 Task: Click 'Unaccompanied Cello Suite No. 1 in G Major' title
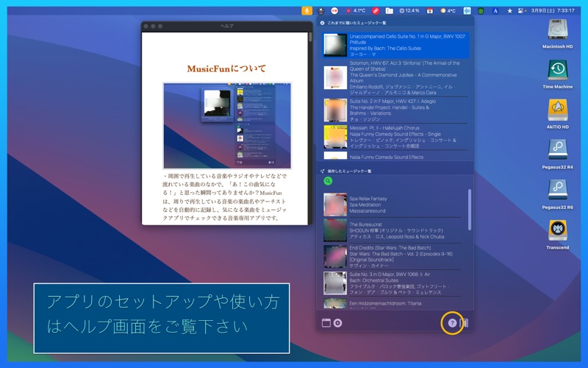click(x=408, y=39)
